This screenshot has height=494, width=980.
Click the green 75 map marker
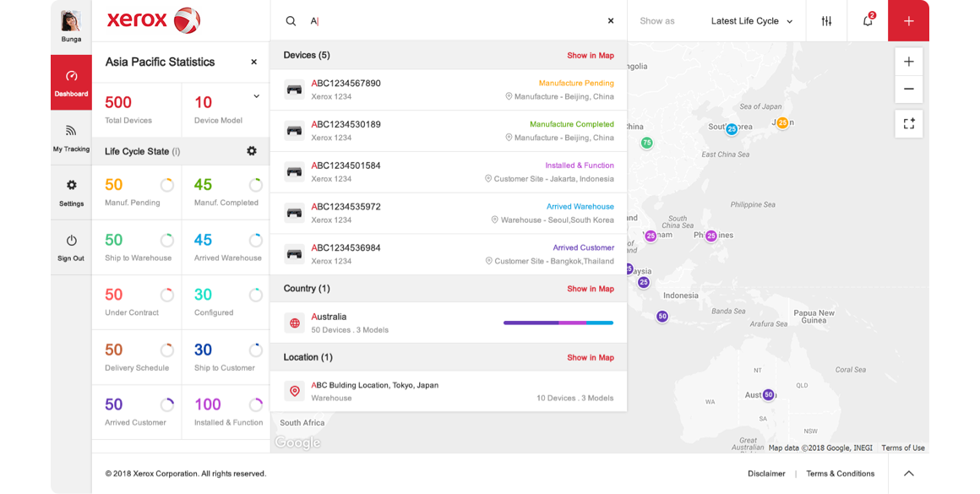(x=647, y=143)
